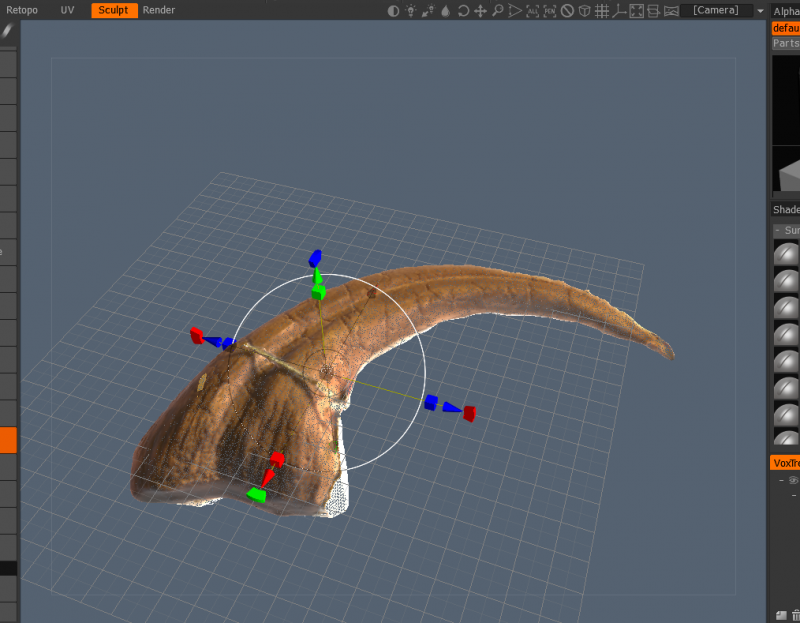Toggle the 3D grid display icon
This screenshot has height=623, width=800.
pos(601,11)
